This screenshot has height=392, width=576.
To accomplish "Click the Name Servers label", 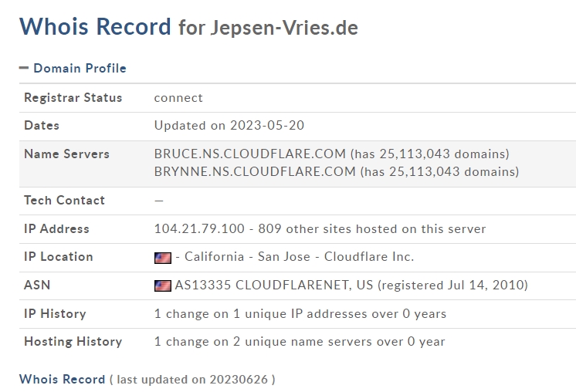I will 66,154.
